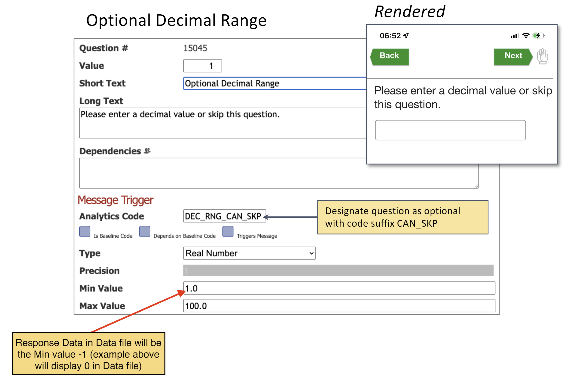The height and width of the screenshot is (392, 588).
Task: Open the Type dropdown showing Real Number
Action: (249, 253)
